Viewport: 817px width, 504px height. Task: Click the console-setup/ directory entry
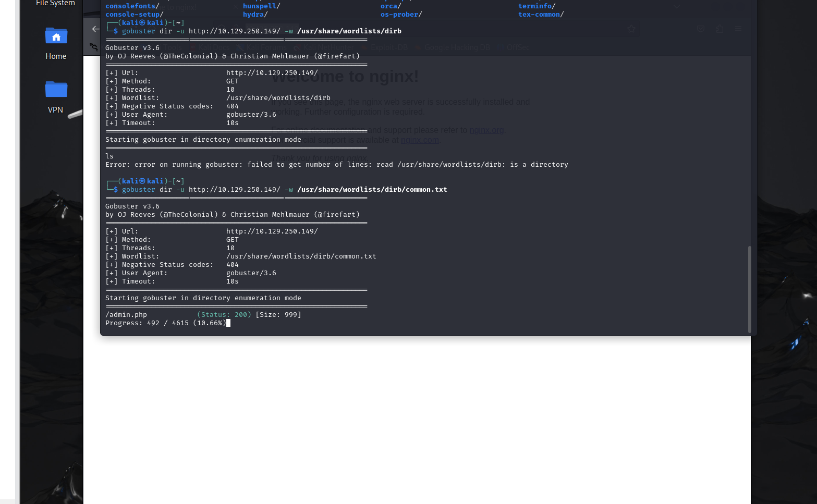(135, 15)
